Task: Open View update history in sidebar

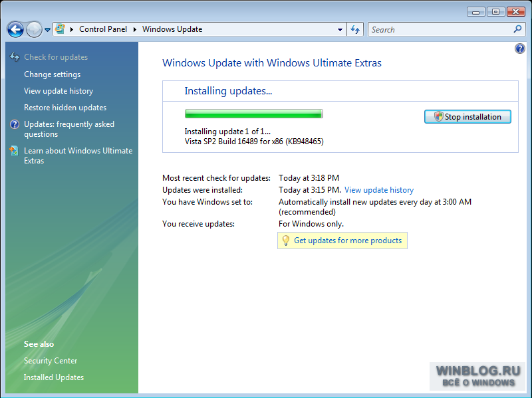Action: [59, 91]
